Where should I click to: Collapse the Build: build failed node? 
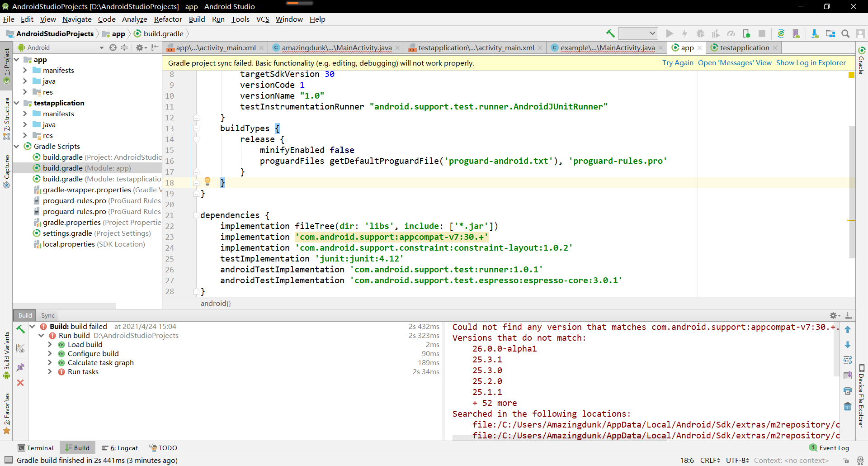coord(32,326)
